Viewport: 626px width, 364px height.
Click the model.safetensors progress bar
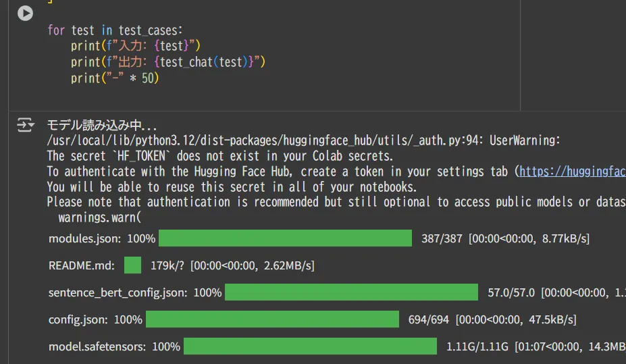coord(310,346)
